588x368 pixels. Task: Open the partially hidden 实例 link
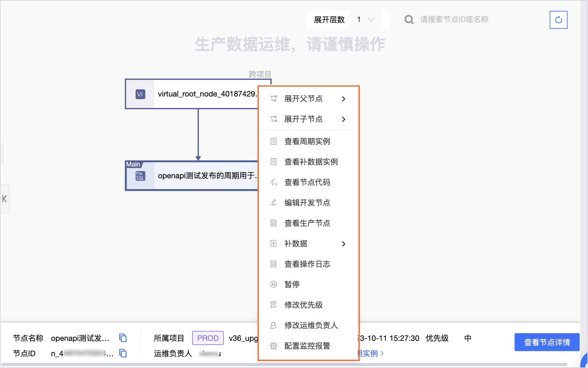point(371,353)
